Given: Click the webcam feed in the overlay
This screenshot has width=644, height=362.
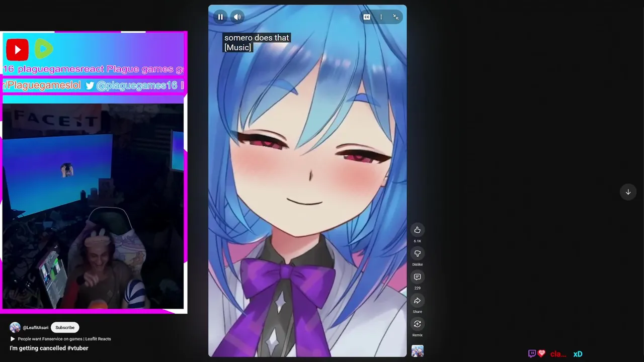Looking at the screenshot, I should (x=93, y=206).
